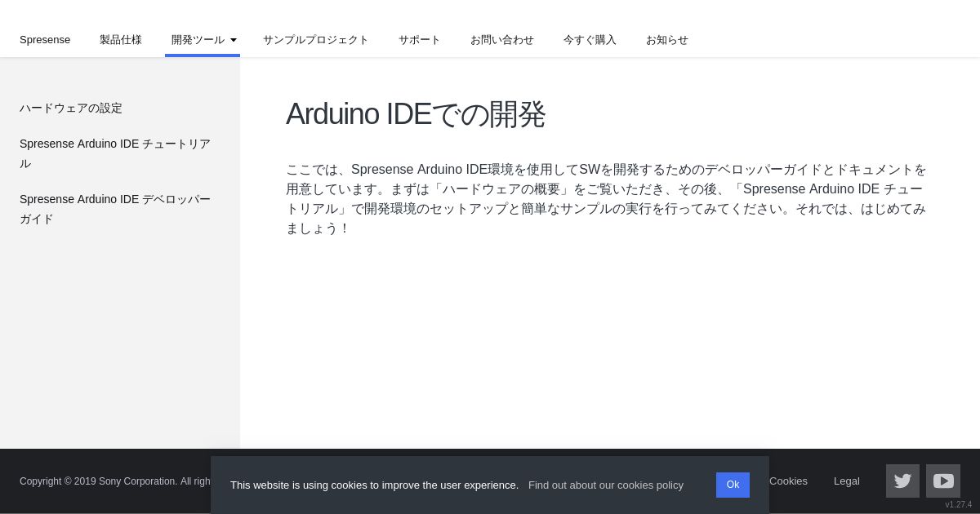This screenshot has width=980, height=514.
Task: Open 'Find out about our cookies policy'
Action: click(606, 485)
